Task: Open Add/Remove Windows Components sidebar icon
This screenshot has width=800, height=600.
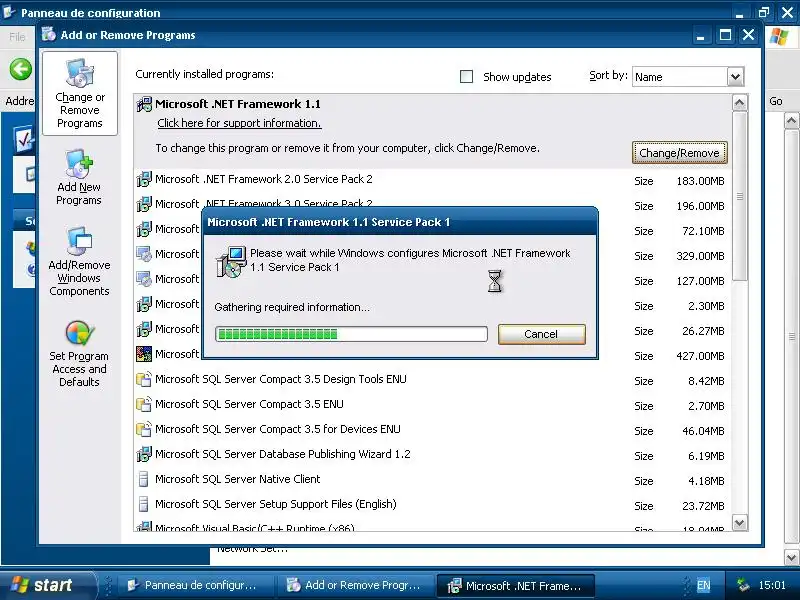Action: (x=79, y=261)
